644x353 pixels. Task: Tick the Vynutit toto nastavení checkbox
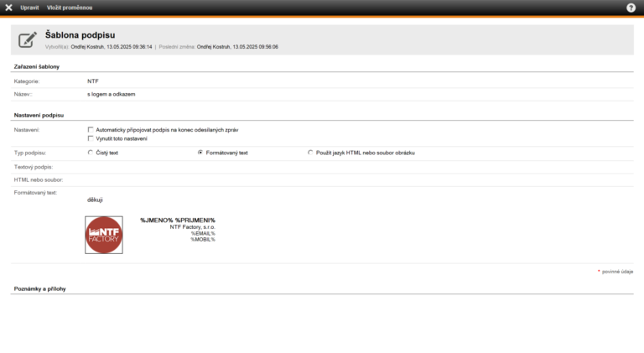coord(91,138)
